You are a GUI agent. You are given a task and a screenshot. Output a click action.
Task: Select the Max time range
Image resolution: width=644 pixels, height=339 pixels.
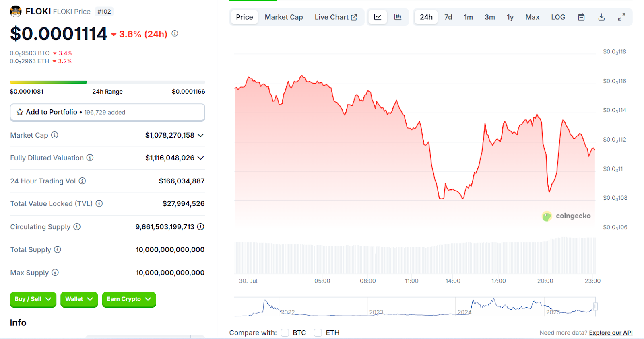click(x=532, y=17)
